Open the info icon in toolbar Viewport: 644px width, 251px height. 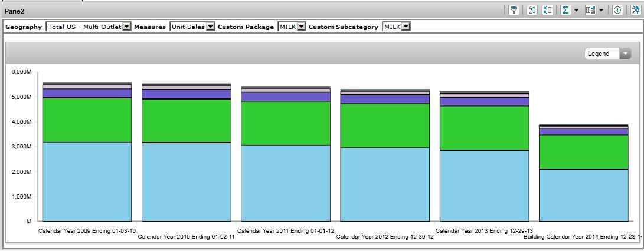[617, 10]
